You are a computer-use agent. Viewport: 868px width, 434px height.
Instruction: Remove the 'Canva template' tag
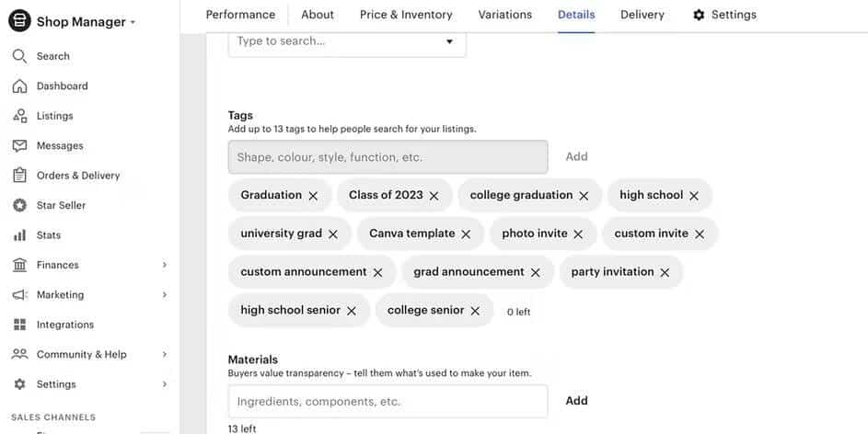coord(466,234)
